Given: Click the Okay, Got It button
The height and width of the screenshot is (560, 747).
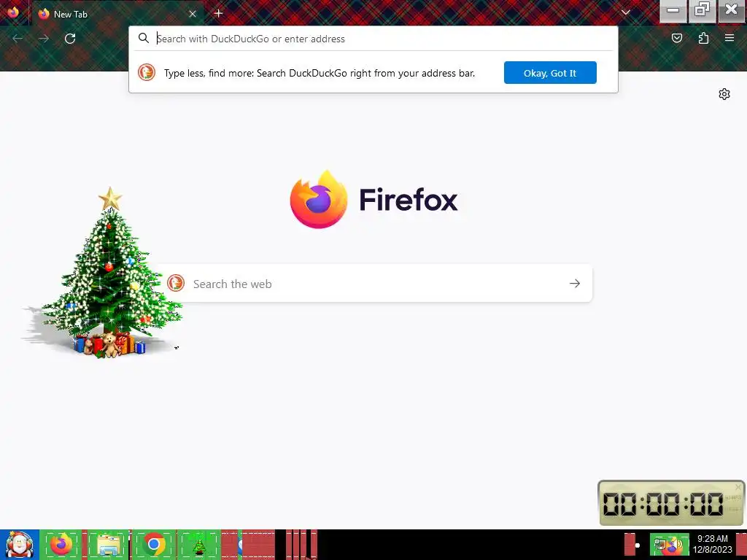Looking at the screenshot, I should 550,73.
